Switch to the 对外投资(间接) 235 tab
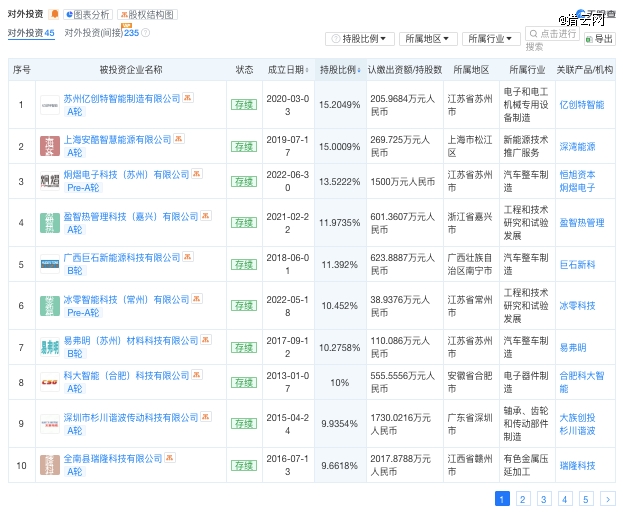The image size is (623, 528). [102, 33]
